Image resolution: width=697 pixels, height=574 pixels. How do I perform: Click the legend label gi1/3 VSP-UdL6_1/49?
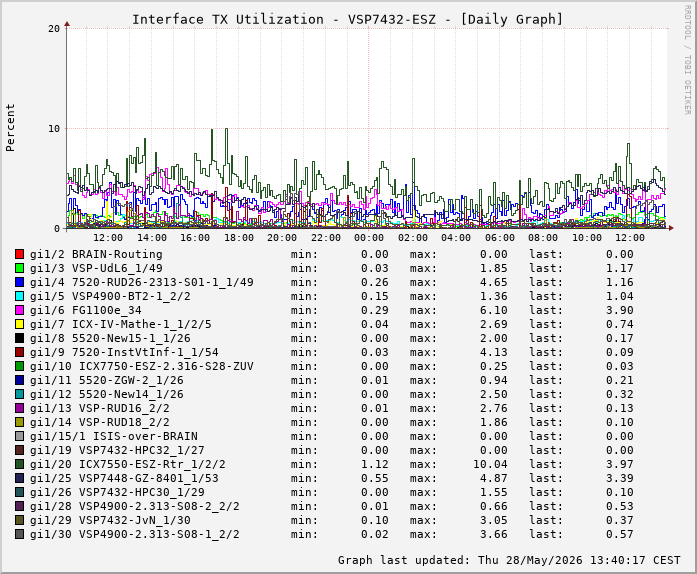coord(96,268)
